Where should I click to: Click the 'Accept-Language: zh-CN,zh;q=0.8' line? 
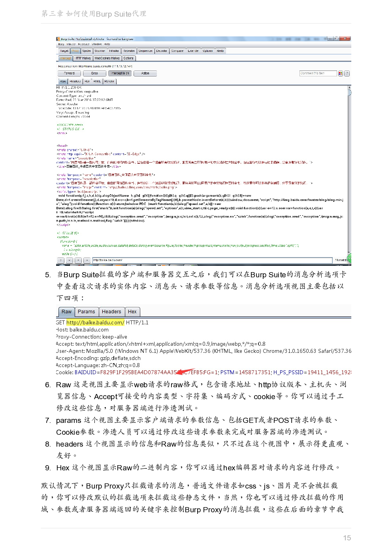[x=98, y=366]
